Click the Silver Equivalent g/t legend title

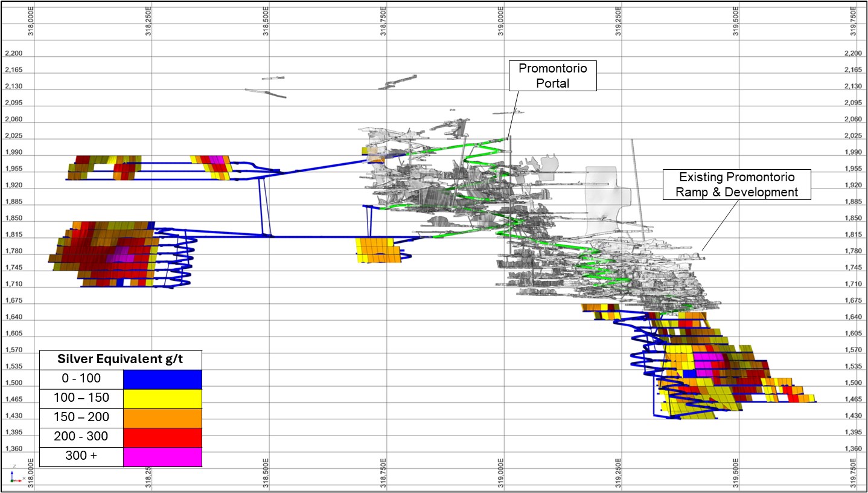pos(120,359)
